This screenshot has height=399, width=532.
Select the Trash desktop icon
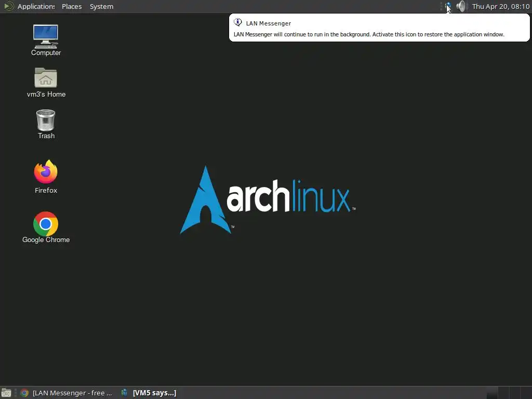click(46, 124)
